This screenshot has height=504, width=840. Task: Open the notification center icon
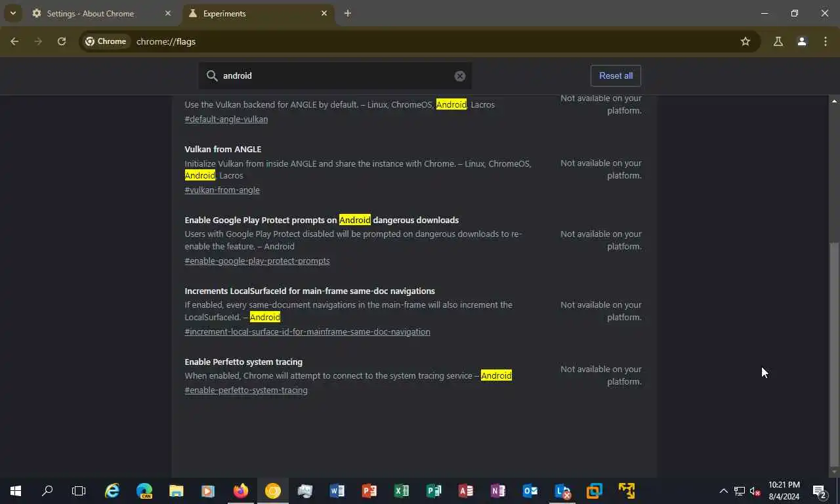coord(820,491)
